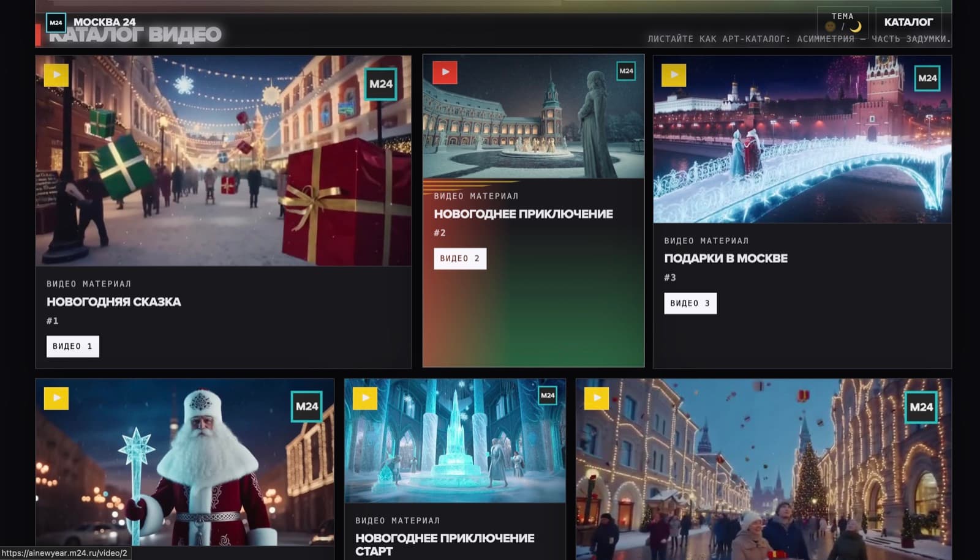Click the play icon on the Ded Moroz video
The image size is (980, 560).
[56, 398]
